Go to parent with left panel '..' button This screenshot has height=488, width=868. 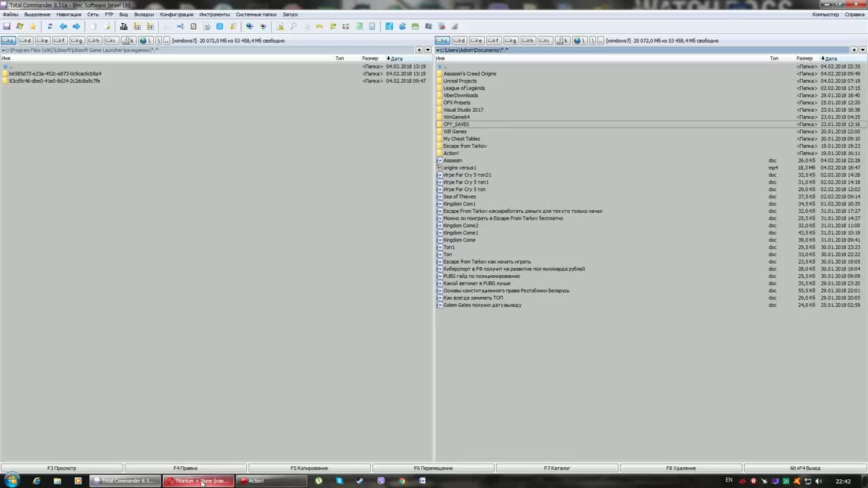point(165,41)
